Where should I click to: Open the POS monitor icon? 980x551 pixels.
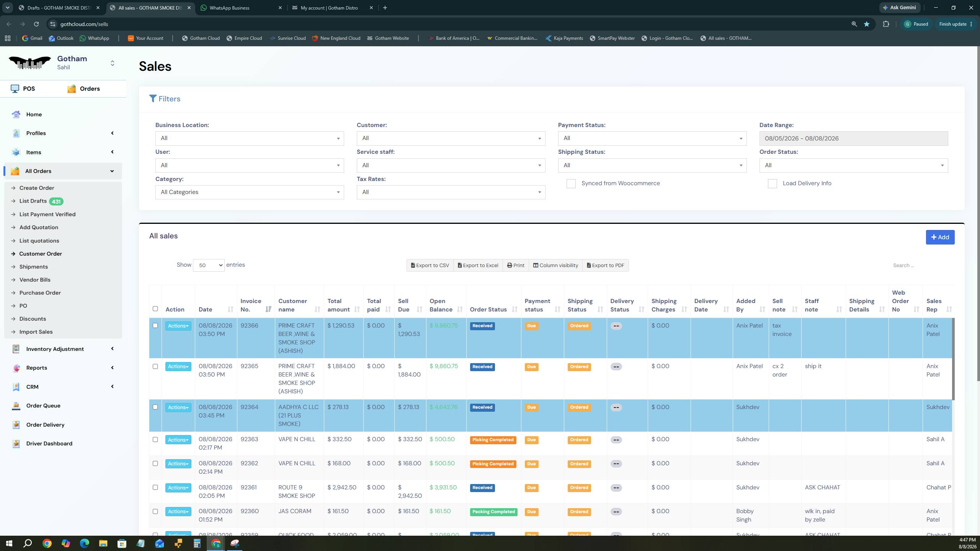15,89
